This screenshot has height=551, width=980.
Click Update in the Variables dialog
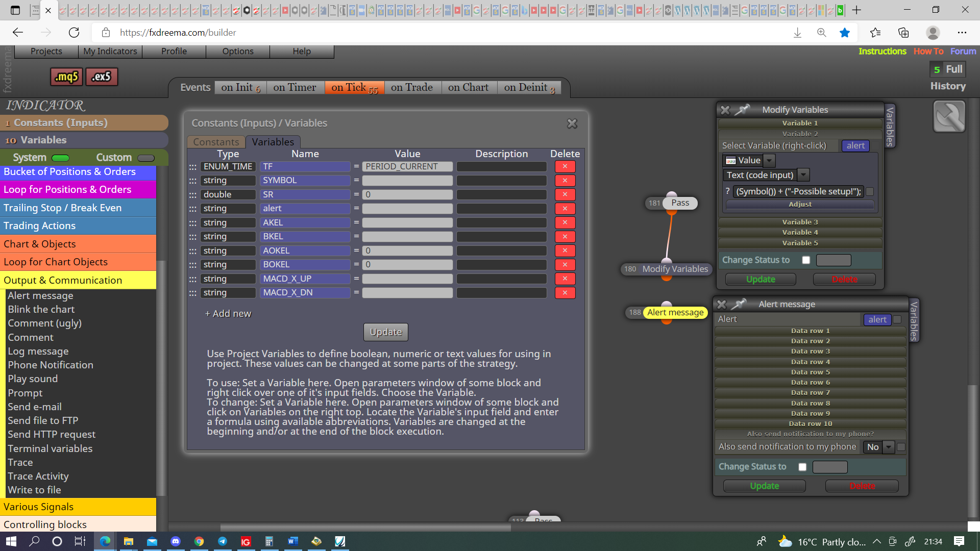tap(386, 332)
